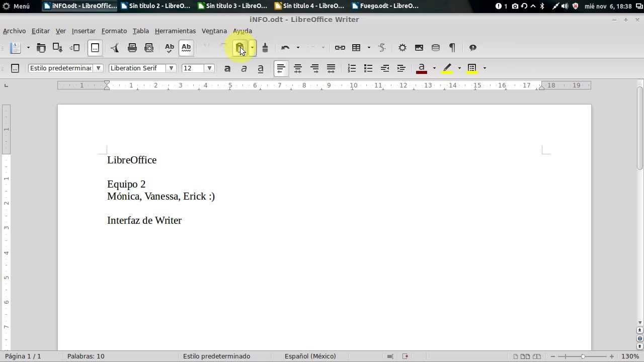Open the Undo history dropdown

[298, 48]
